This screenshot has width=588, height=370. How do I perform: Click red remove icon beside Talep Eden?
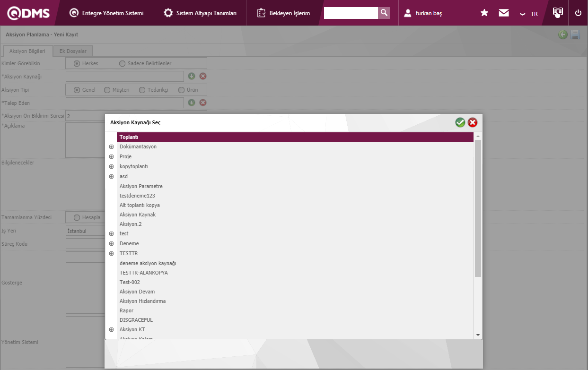tap(203, 103)
